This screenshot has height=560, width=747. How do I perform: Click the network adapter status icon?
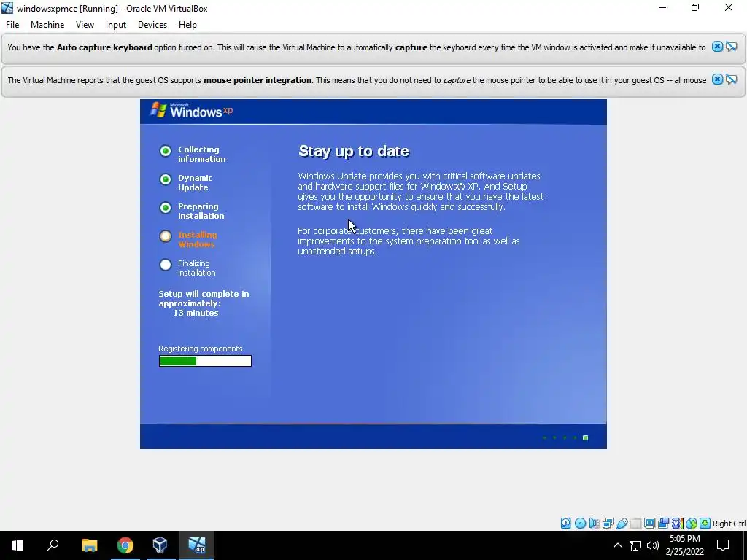pos(608,524)
